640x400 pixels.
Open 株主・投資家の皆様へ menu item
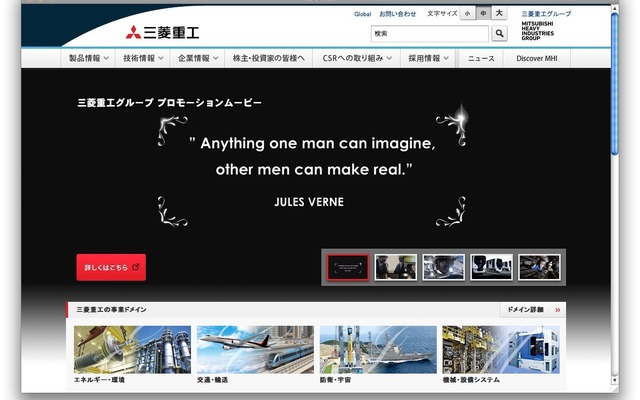pos(269,58)
